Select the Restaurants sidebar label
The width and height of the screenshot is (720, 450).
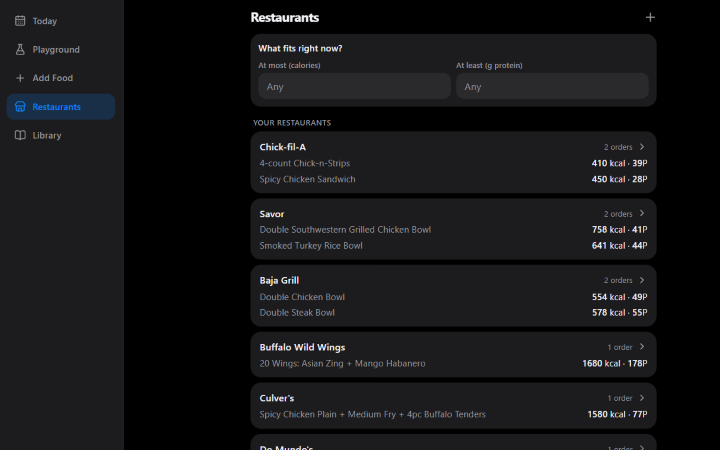click(x=56, y=107)
